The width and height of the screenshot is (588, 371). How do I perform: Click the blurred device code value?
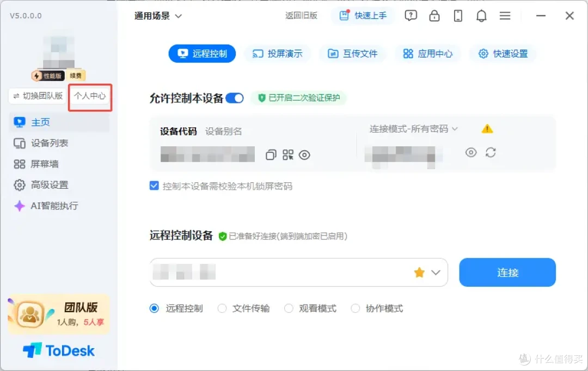(x=207, y=154)
